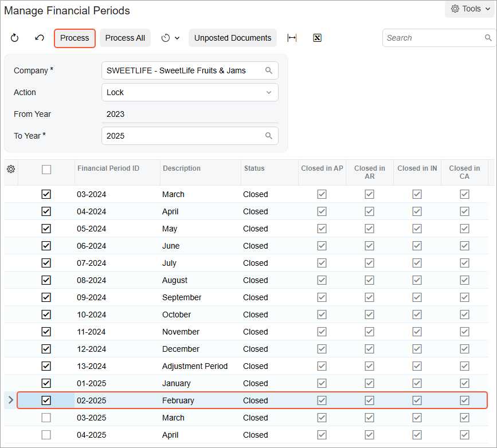Click the magnifier in Company field
Viewport: 497px width, 448px height.
coord(269,70)
